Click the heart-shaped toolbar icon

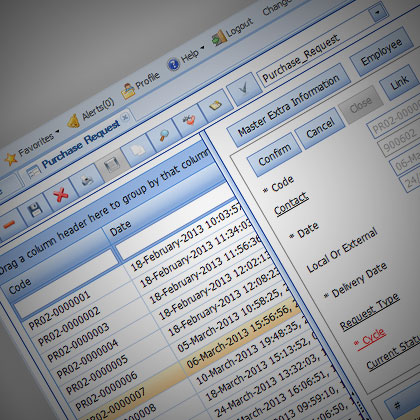pyautogui.click(x=189, y=120)
